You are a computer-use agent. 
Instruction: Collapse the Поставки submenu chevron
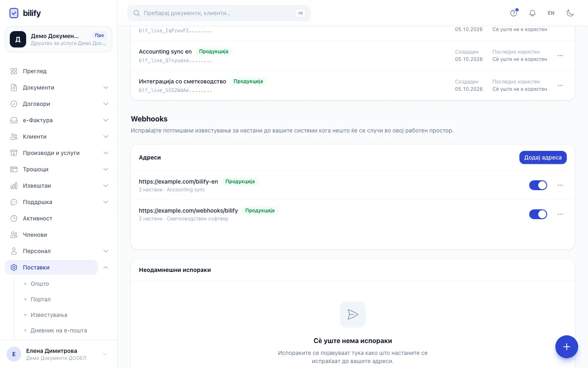(x=106, y=267)
